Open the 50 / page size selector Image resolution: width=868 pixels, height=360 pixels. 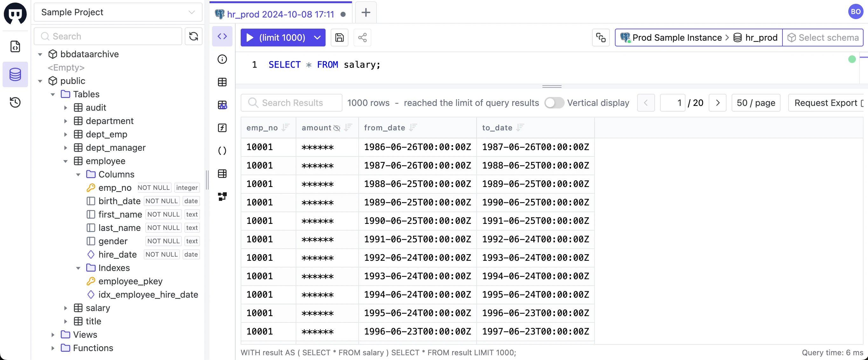(756, 103)
